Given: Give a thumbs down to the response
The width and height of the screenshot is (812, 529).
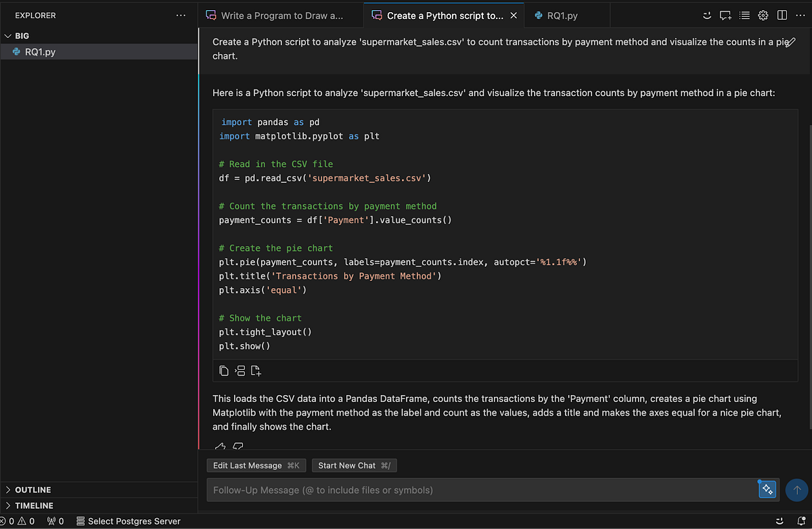Looking at the screenshot, I should point(238,446).
